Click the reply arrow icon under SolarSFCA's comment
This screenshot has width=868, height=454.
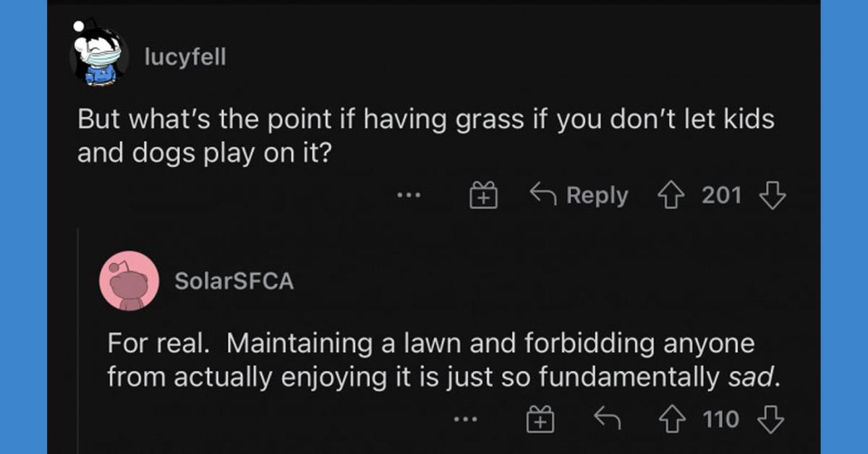608,418
